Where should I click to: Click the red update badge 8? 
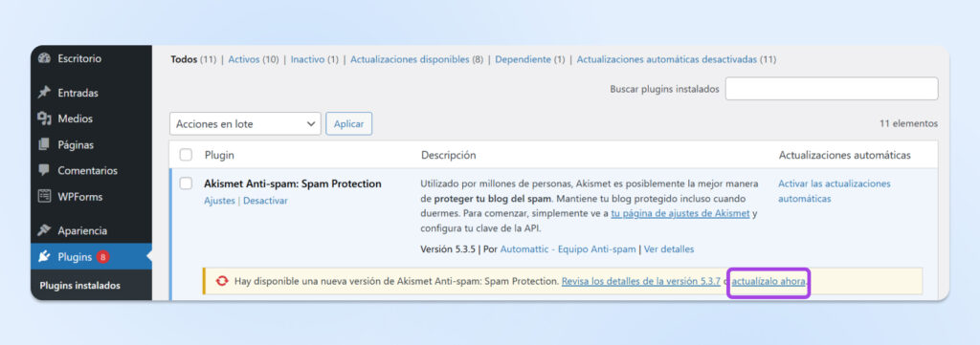[102, 256]
